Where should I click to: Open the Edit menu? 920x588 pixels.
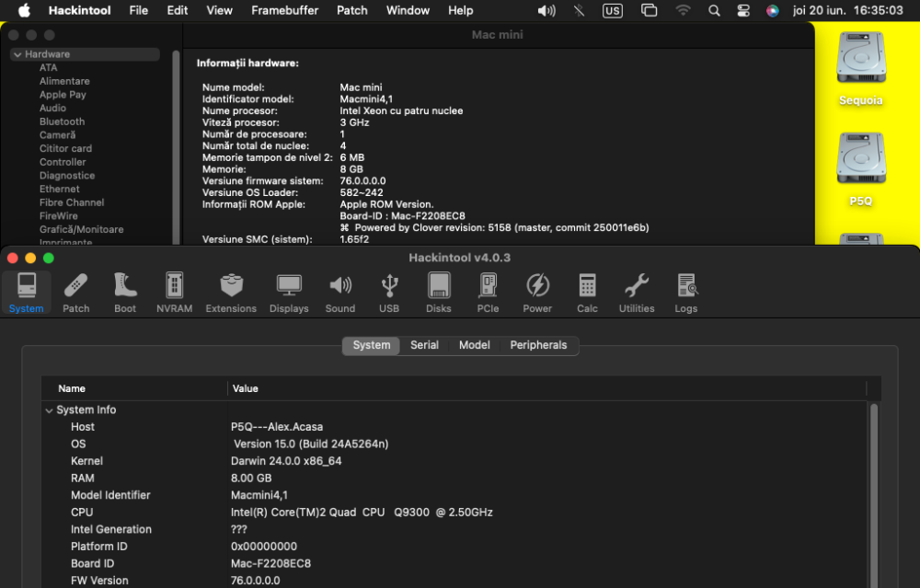click(178, 10)
